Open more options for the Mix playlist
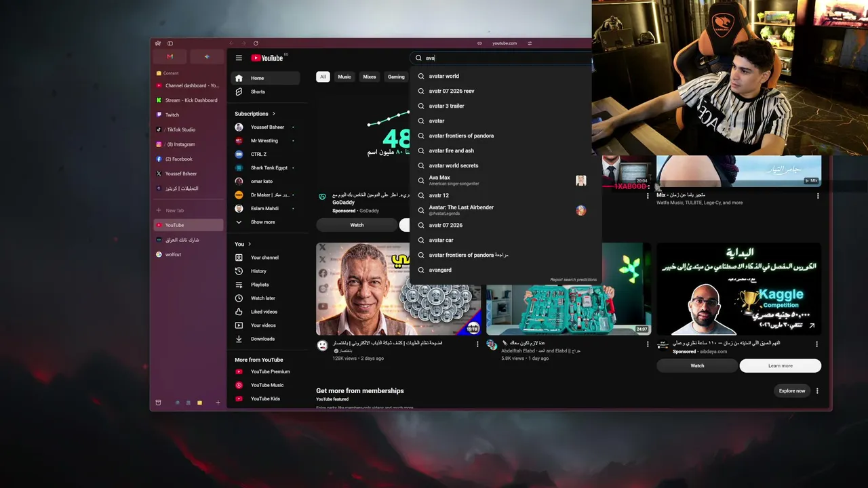Image resolution: width=868 pixels, height=488 pixels. [x=818, y=196]
